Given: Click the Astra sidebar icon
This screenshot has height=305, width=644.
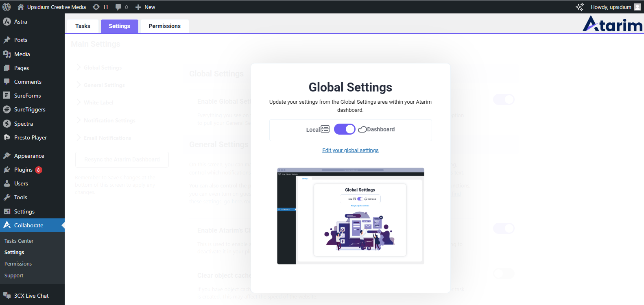Looking at the screenshot, I should coord(7,22).
